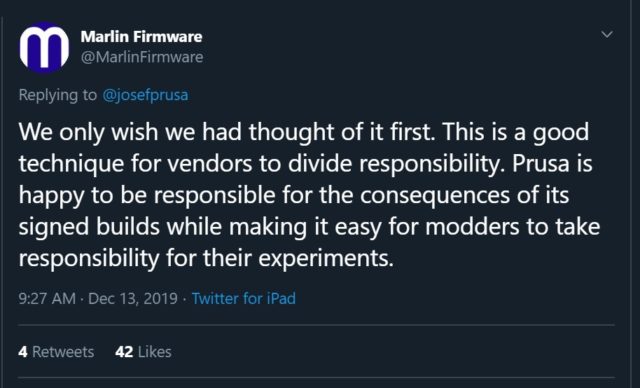
Task: View the 42 Likes list
Action: coord(143,352)
